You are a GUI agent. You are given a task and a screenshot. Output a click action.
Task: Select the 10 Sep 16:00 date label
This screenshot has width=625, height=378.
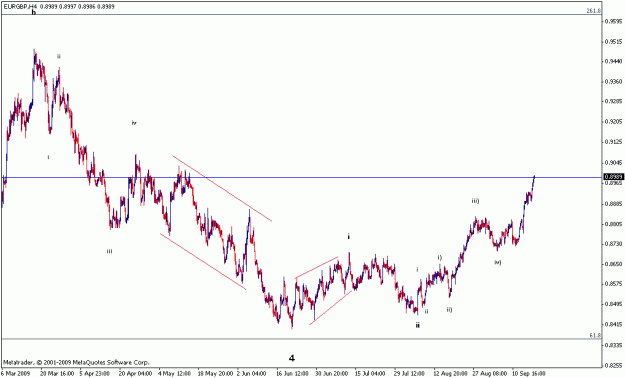[529, 374]
